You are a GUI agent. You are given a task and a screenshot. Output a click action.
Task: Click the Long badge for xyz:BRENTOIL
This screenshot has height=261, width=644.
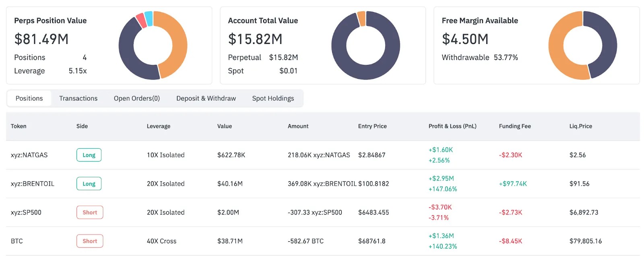coord(89,184)
